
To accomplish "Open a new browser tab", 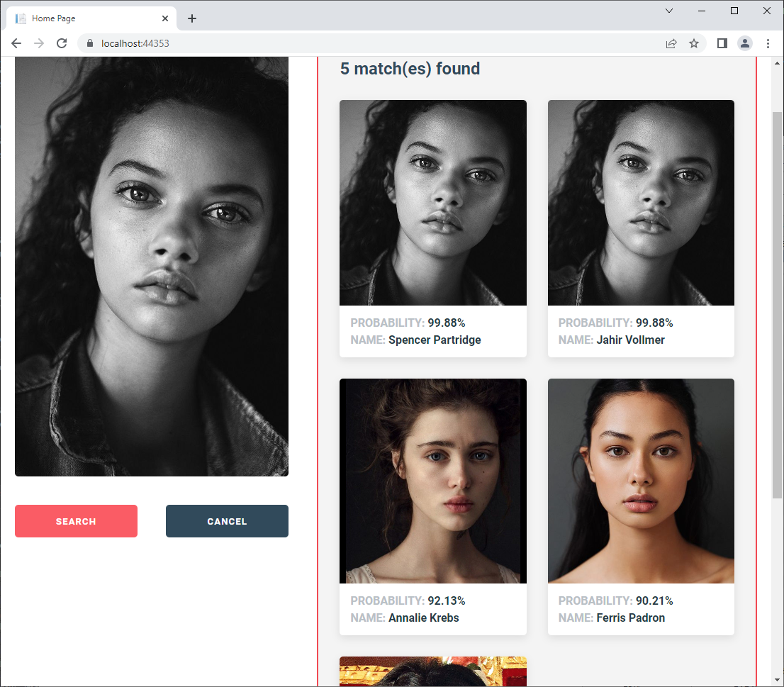I will [x=192, y=18].
